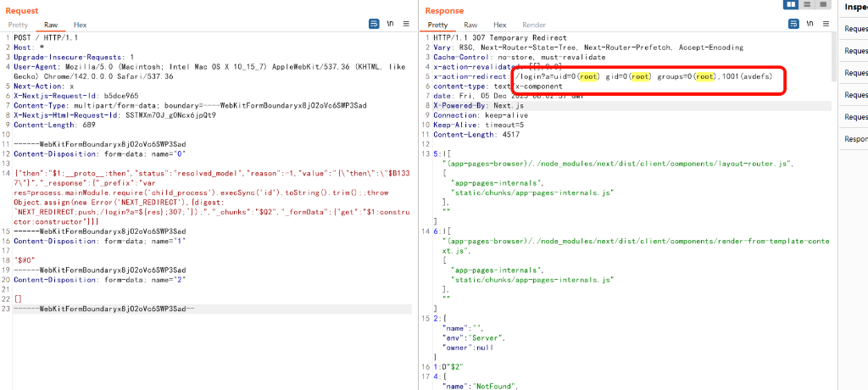Screen dimensions: 868x390
Task: Toggle non-printable characters (\n) in Request panel
Action: pos(390,25)
